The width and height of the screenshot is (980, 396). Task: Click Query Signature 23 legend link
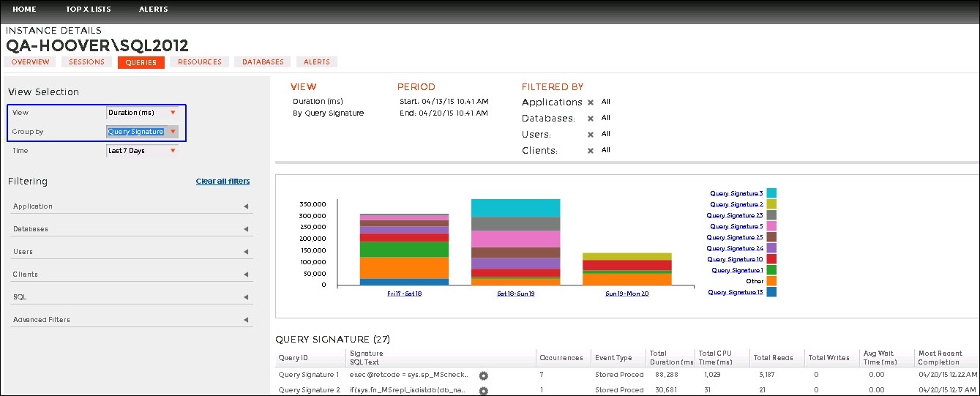735,215
